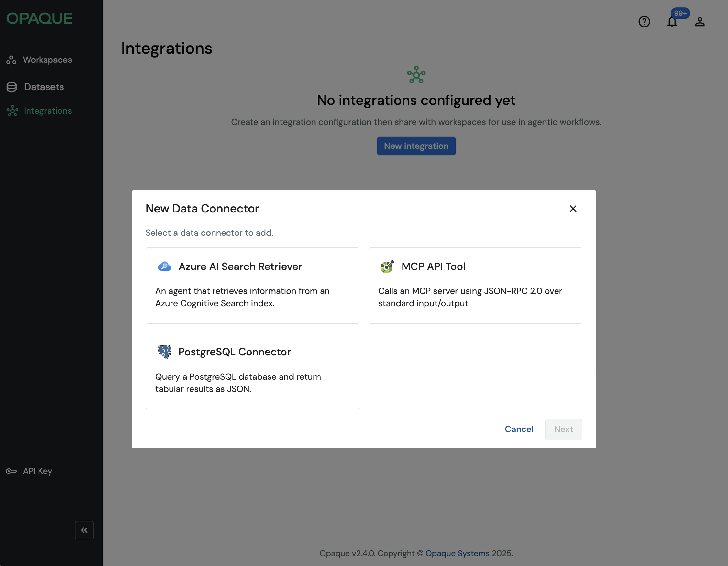
Task: Click the Workspaces sidebar icon
Action: tap(11, 60)
